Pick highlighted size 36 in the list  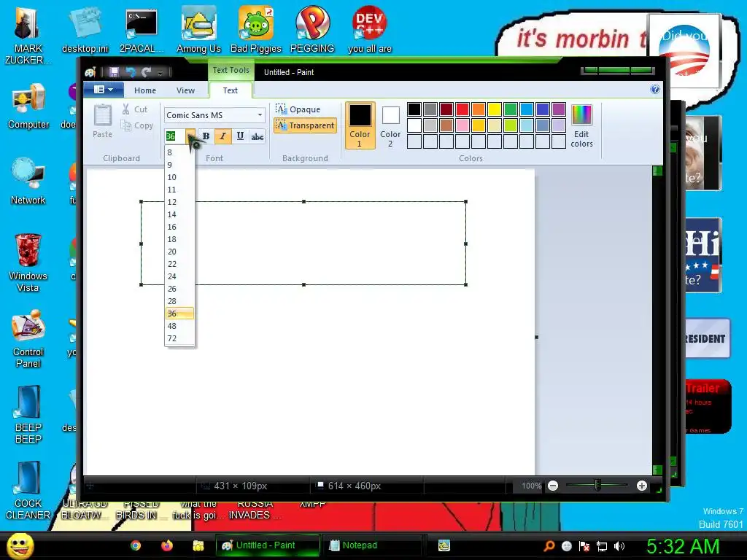coord(179,314)
